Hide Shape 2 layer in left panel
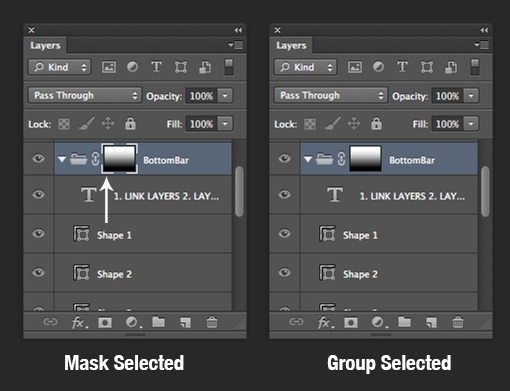The width and height of the screenshot is (510, 391). pos(39,272)
